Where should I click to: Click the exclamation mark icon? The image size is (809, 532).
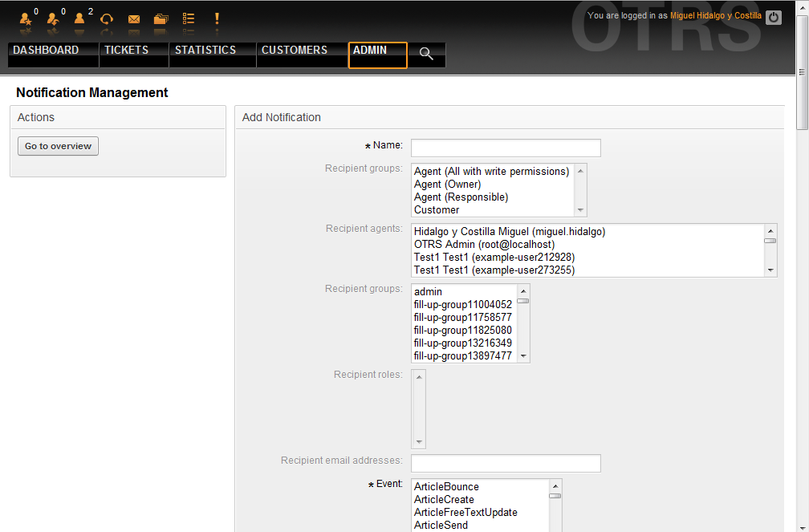click(x=217, y=18)
